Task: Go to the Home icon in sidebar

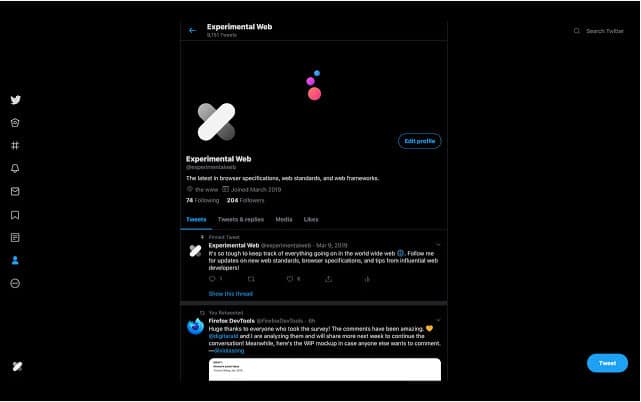Action: pyautogui.click(x=15, y=123)
